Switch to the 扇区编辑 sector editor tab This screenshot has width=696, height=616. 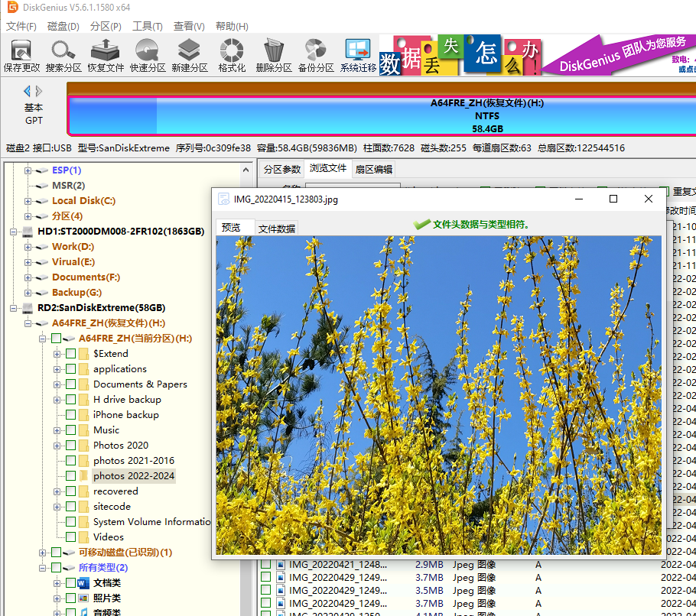click(x=373, y=169)
